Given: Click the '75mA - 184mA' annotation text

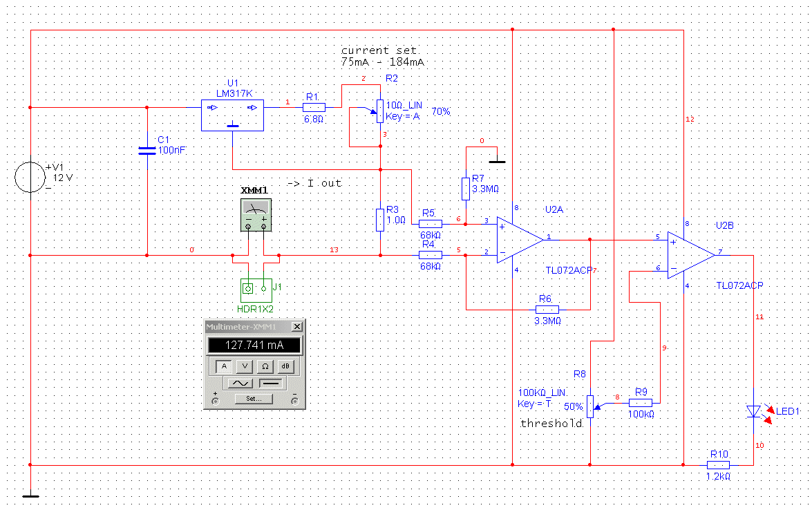Looking at the screenshot, I should 383,62.
